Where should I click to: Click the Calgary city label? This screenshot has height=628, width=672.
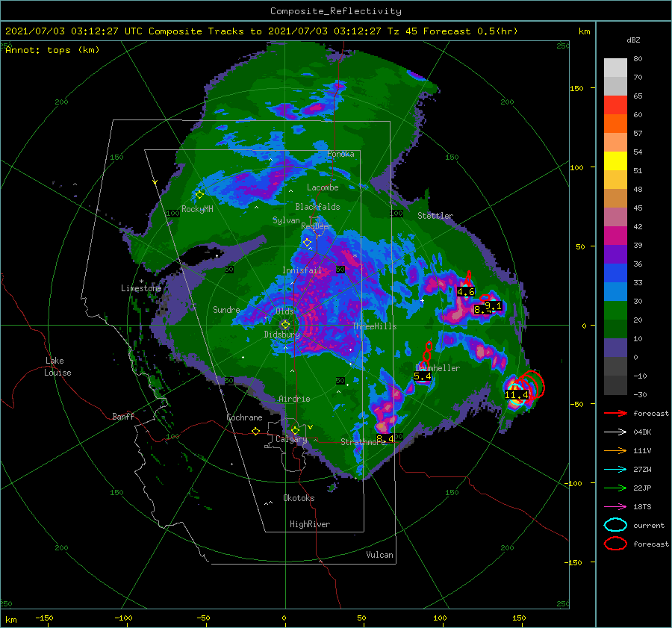(x=291, y=439)
